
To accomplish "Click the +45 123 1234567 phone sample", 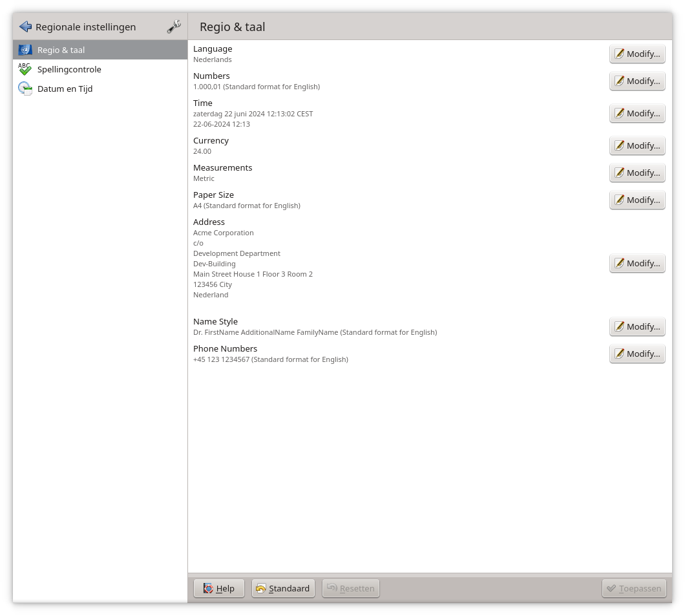I will click(270, 359).
